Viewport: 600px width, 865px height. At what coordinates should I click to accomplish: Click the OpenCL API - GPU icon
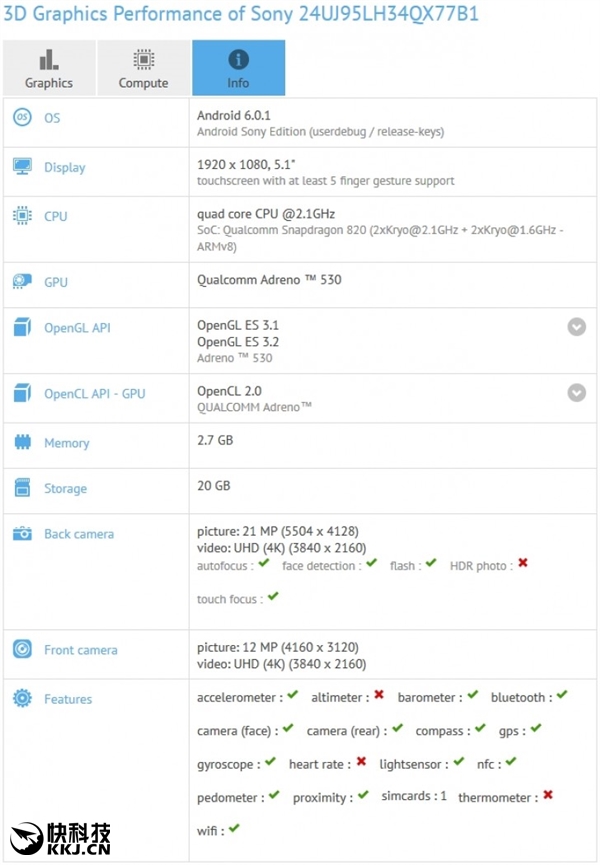[22, 394]
